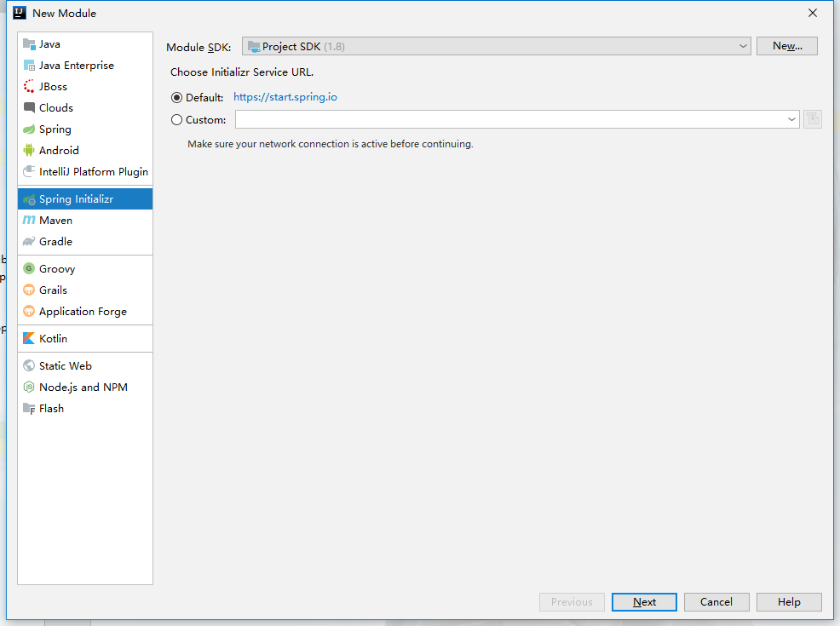This screenshot has width=840, height=626.
Task: Click the Spring leaf icon
Action: click(29, 129)
